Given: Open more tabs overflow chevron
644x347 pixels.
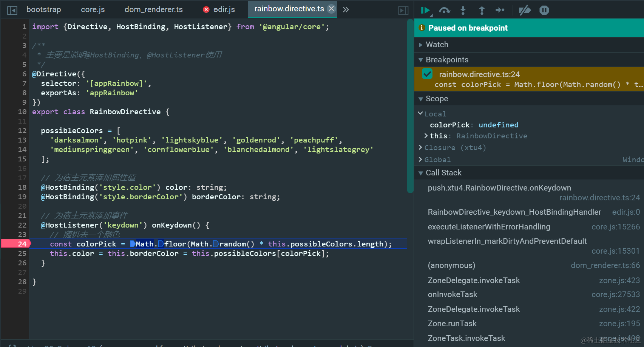Looking at the screenshot, I should (346, 10).
